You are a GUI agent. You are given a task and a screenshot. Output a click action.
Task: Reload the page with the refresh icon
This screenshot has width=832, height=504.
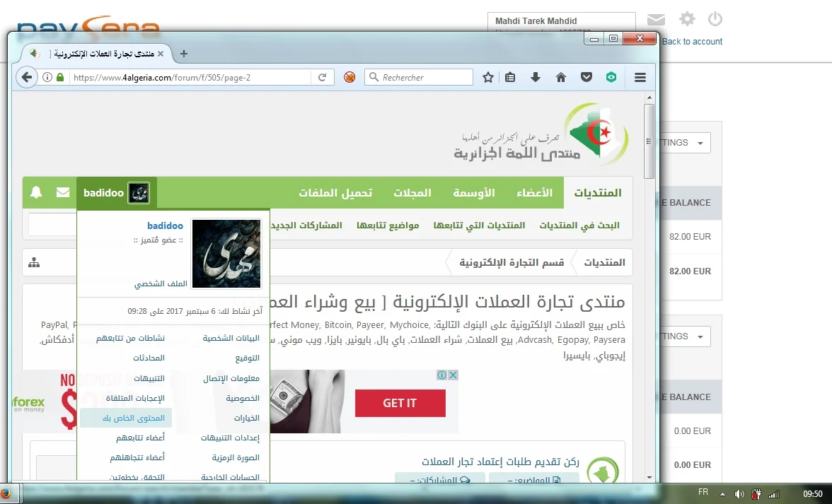pos(322,78)
